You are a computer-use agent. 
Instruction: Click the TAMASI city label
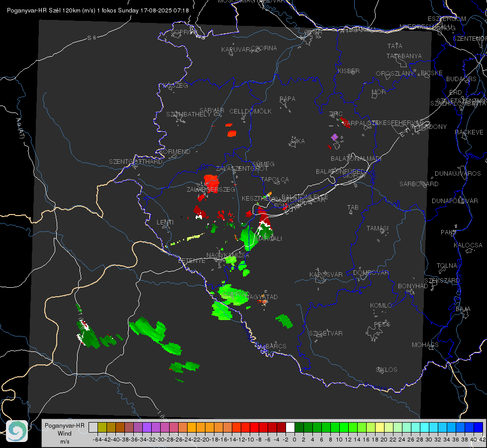click(x=378, y=228)
